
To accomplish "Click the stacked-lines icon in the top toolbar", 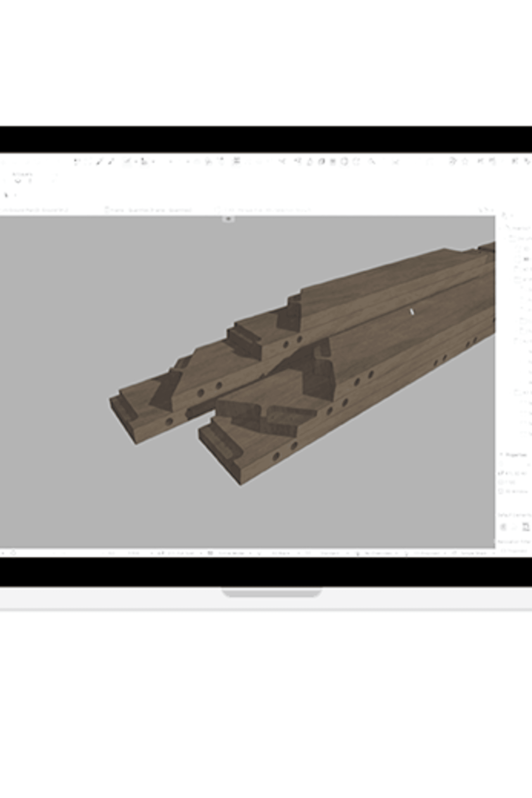I will coord(236,161).
